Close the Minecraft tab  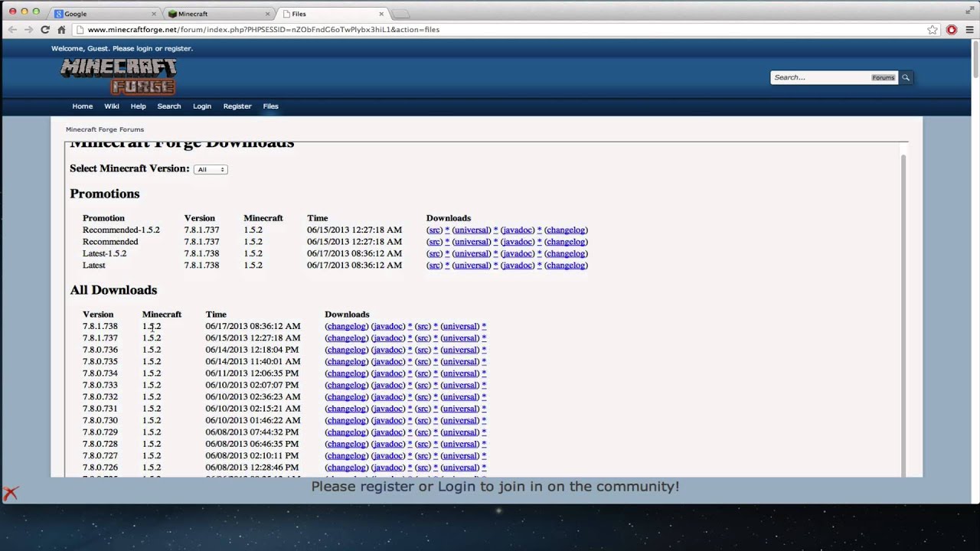coord(267,14)
